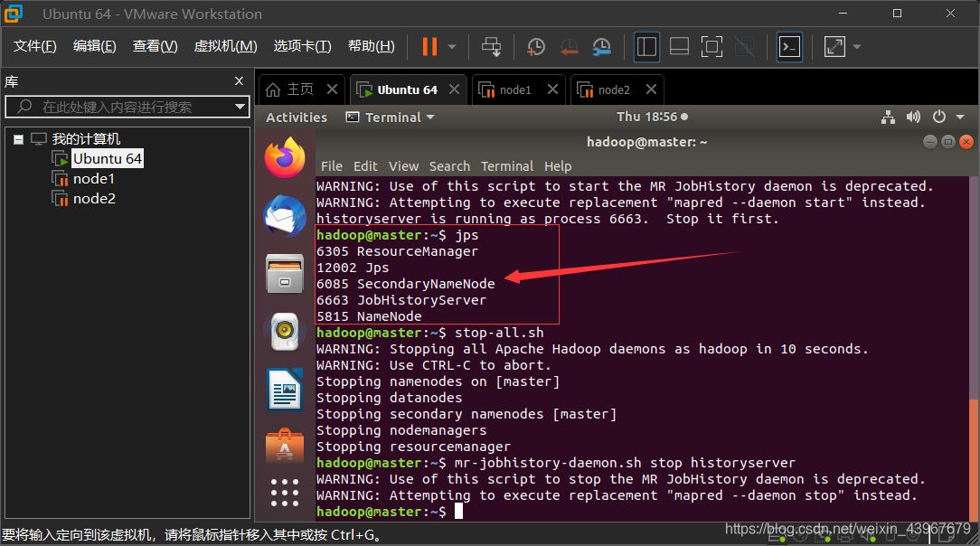Open the 虚拟机(M) menu
Screen dimensions: 980x546
(225, 46)
